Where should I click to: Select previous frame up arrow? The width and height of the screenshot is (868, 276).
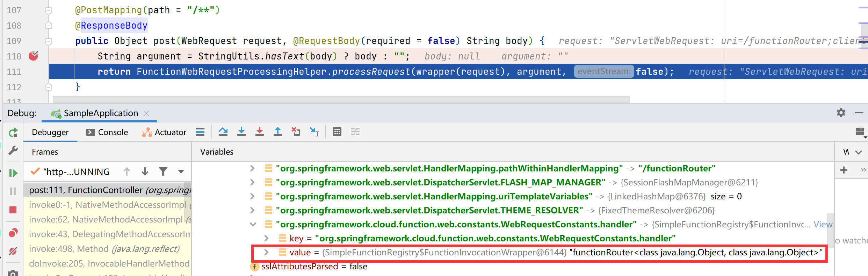(x=127, y=171)
